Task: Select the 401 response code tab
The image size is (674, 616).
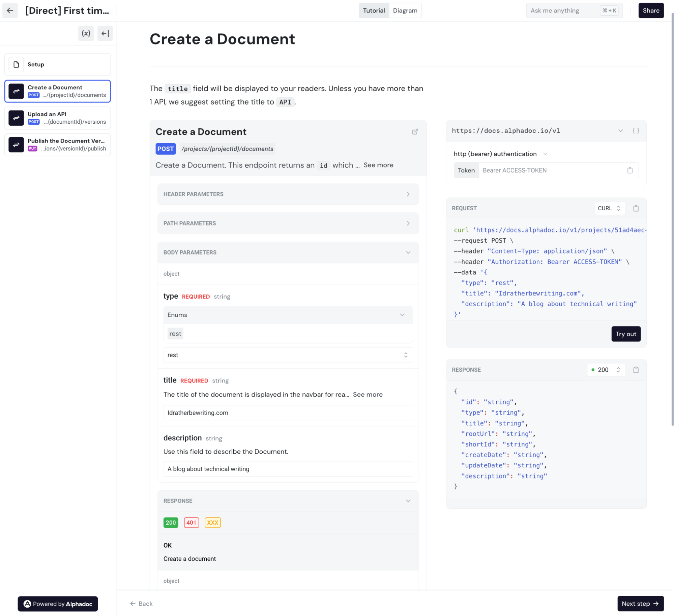Action: 192,522
